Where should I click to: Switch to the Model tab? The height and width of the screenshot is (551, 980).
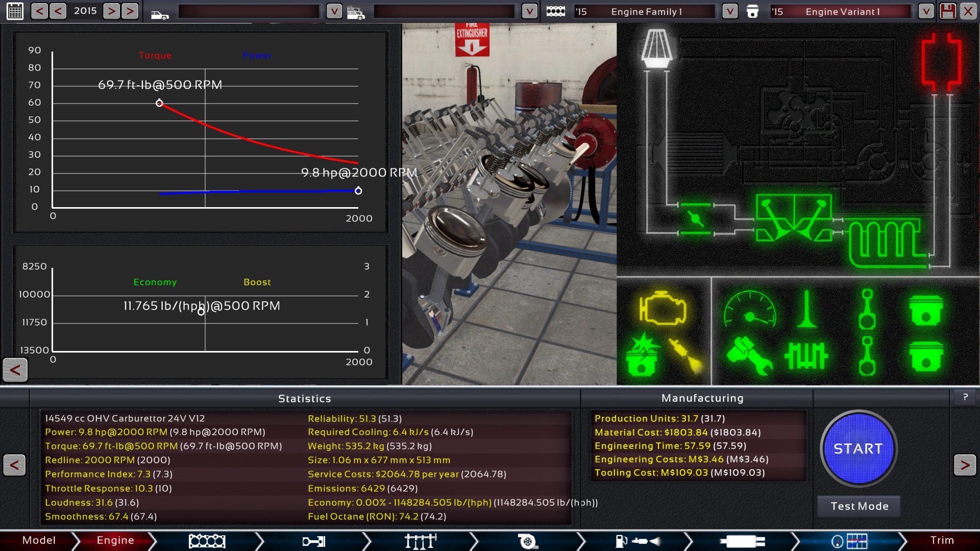pos(38,540)
